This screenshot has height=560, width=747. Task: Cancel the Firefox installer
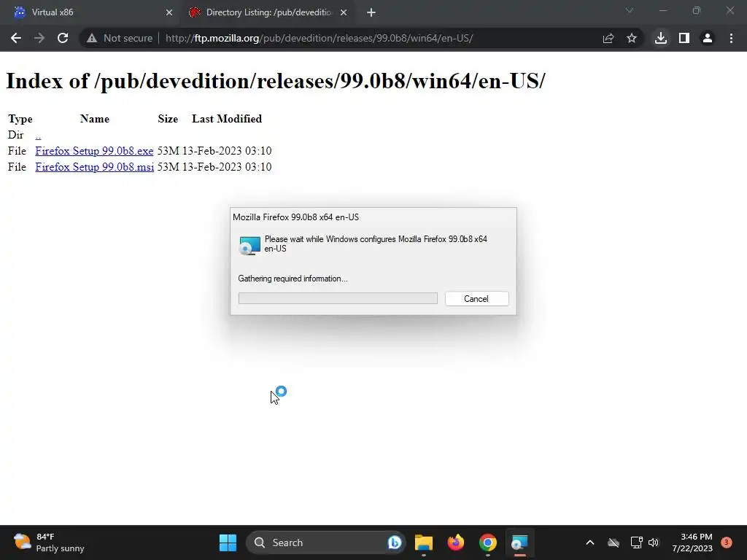[x=476, y=298]
